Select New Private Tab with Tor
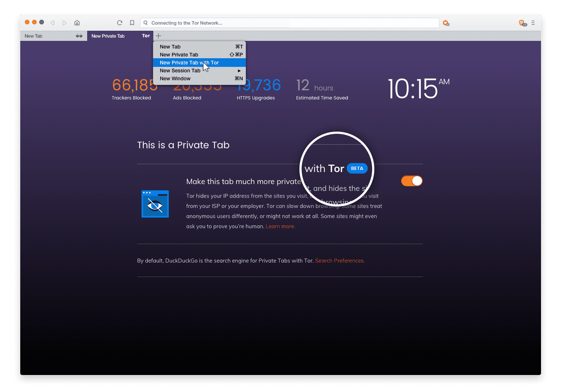 (199, 63)
